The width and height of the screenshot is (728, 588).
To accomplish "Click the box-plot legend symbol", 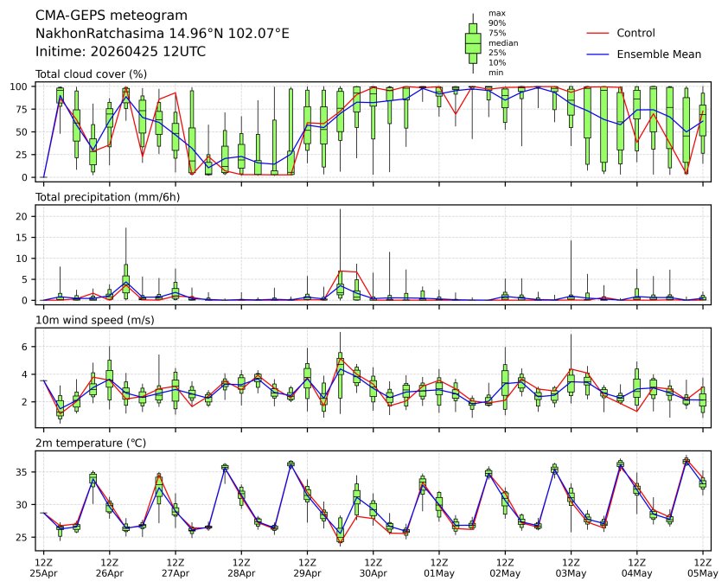I will point(473,42).
